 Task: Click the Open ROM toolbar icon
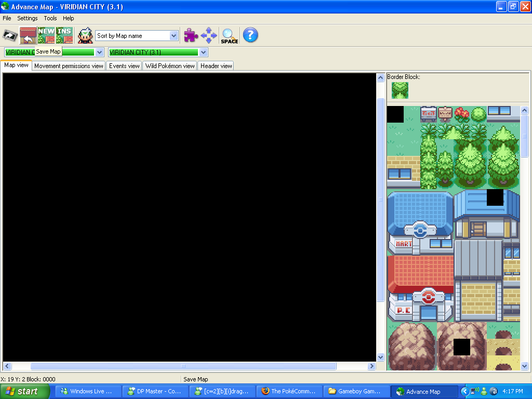click(10, 35)
